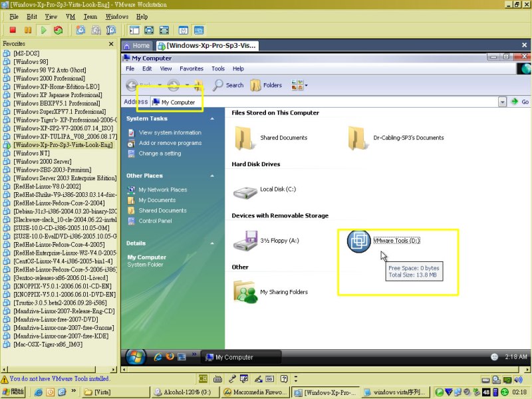
Task: Click Add or remove programs link
Action: point(170,143)
